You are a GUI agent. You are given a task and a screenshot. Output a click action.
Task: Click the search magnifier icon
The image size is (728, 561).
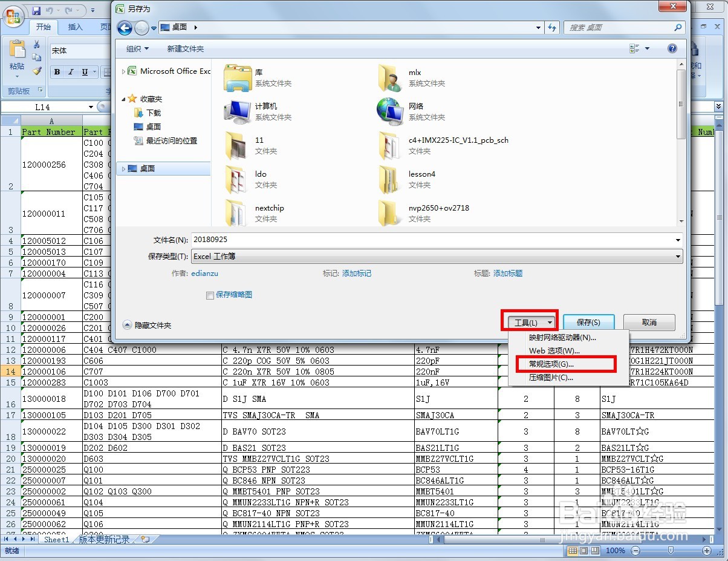(x=678, y=28)
